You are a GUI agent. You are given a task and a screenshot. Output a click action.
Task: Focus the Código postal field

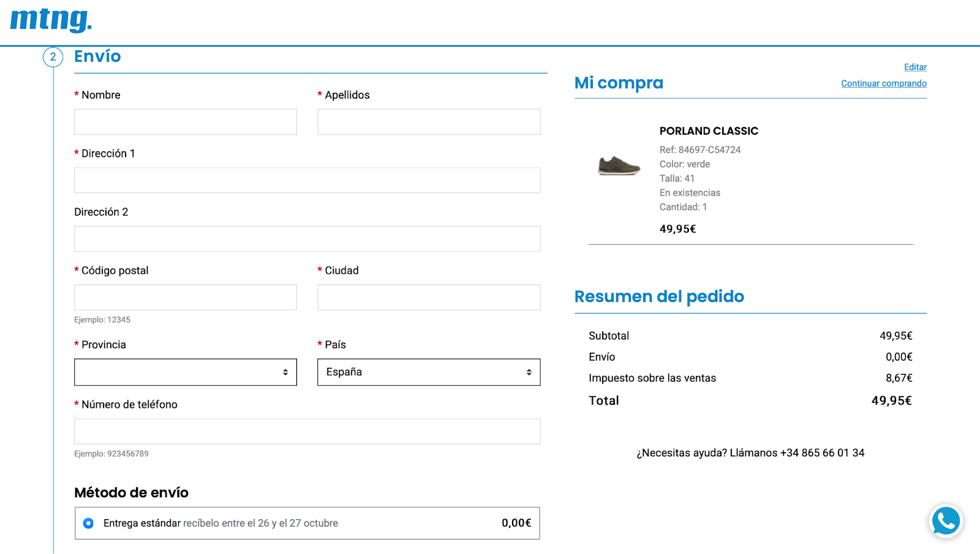coord(186,298)
